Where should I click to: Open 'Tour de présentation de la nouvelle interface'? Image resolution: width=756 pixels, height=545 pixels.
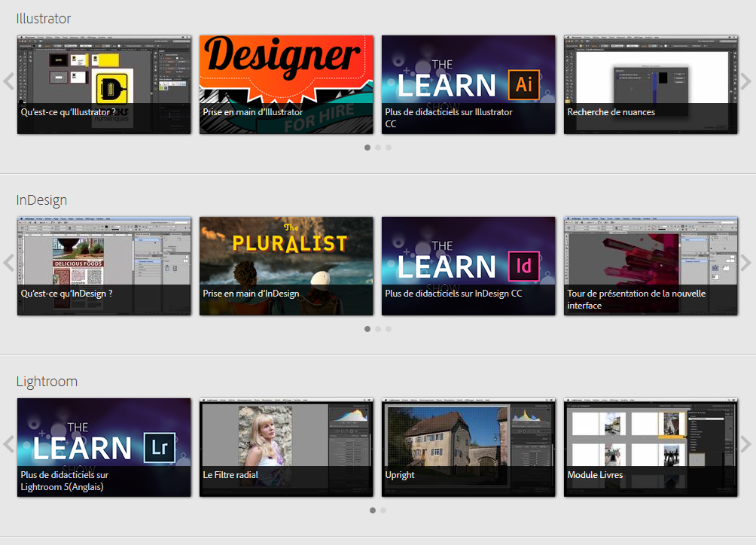651,266
